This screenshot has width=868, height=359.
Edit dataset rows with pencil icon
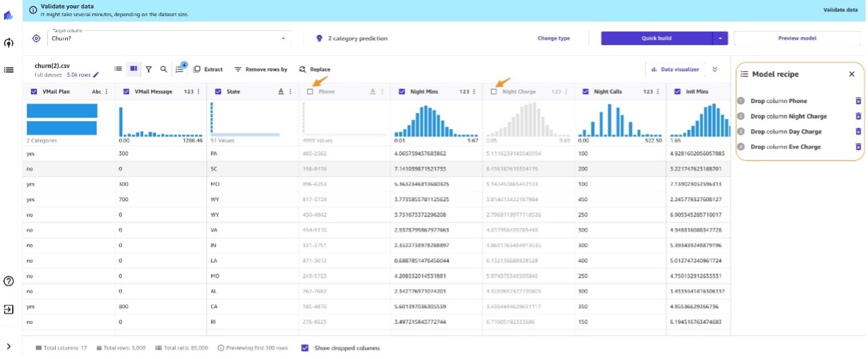96,75
